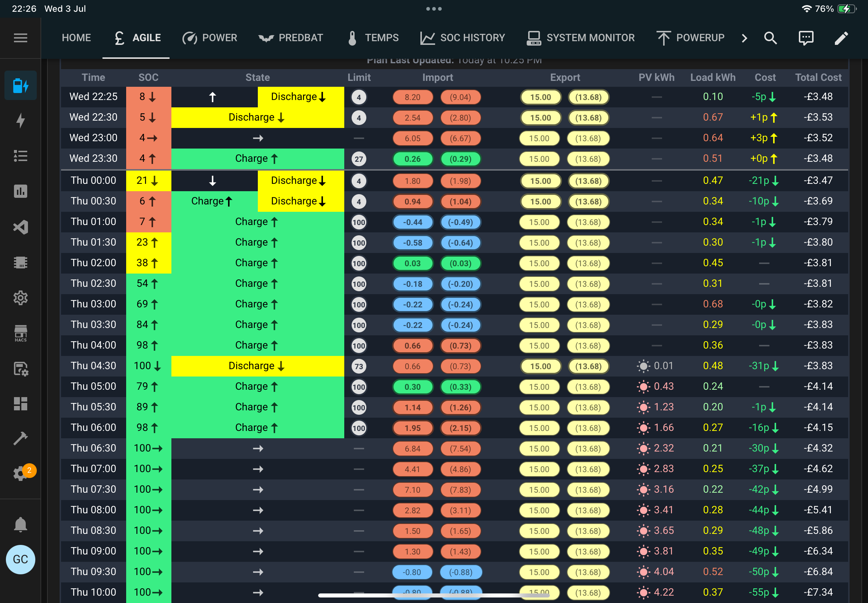Click the Discharge state cell for Thu 04:30
Viewport: 868px width, 603px height.
coord(257,366)
